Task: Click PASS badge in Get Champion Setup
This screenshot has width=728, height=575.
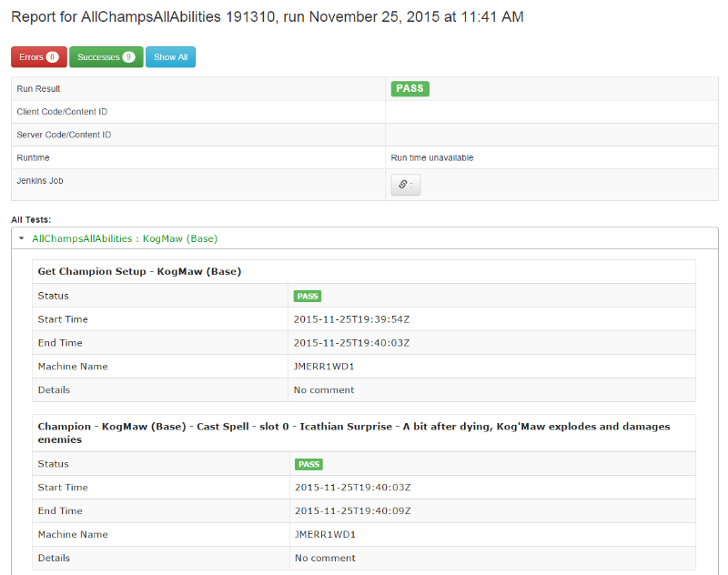Action: click(x=308, y=296)
